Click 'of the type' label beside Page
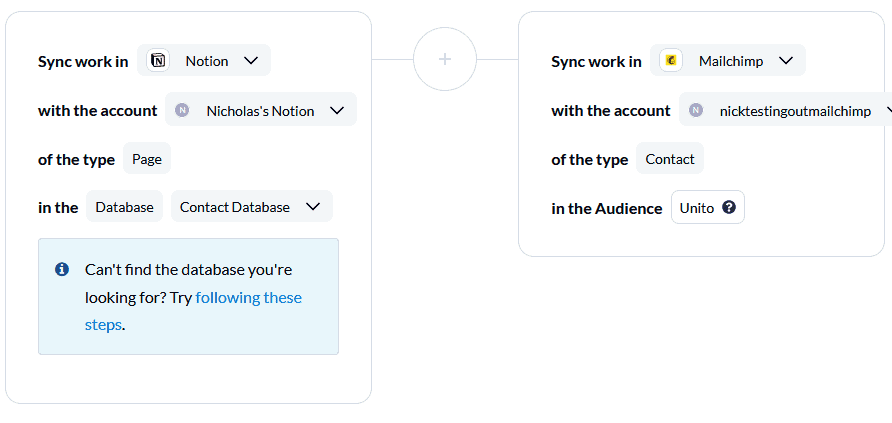Image resolution: width=892 pixels, height=423 pixels. click(x=76, y=160)
